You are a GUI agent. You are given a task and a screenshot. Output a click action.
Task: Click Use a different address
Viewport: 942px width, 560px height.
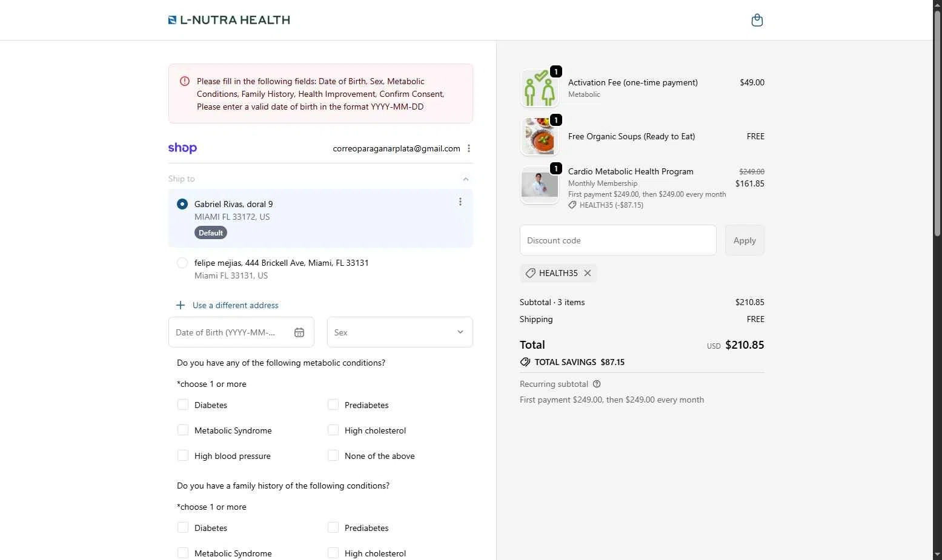point(236,305)
